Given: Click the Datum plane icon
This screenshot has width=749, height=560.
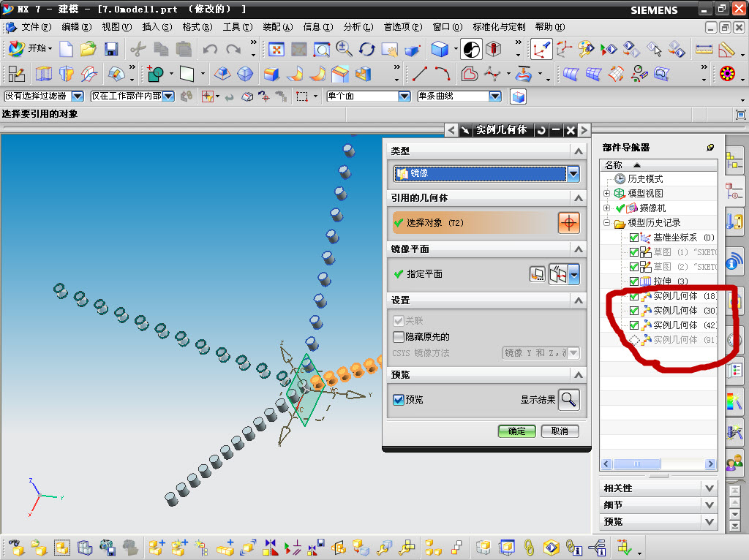Looking at the screenshot, I should tap(187, 74).
